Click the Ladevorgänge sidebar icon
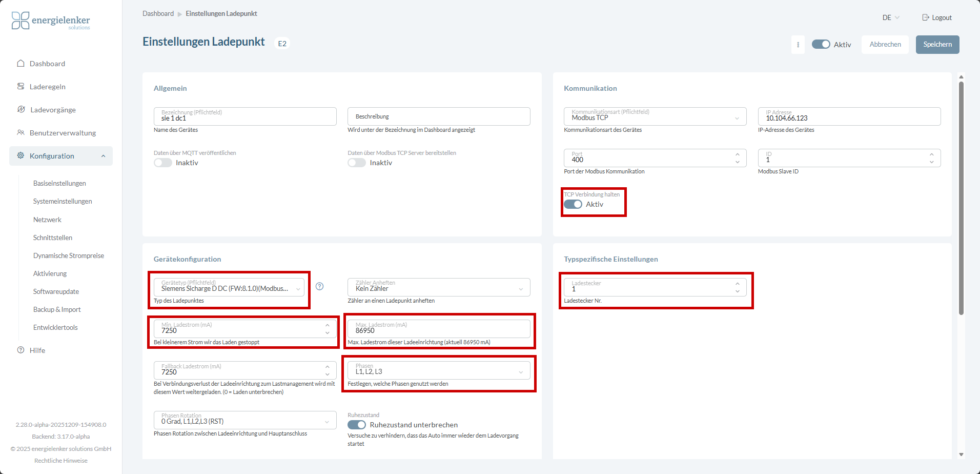 click(x=21, y=109)
